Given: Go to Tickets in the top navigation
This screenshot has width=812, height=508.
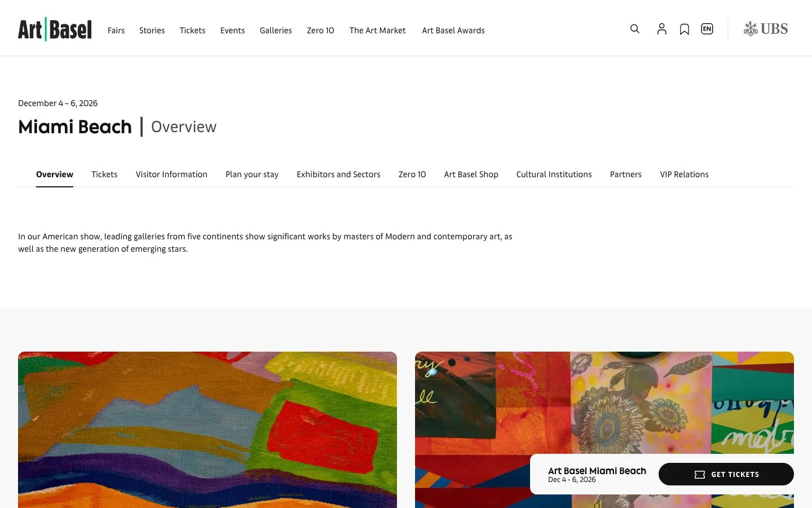Looking at the screenshot, I should click(192, 30).
